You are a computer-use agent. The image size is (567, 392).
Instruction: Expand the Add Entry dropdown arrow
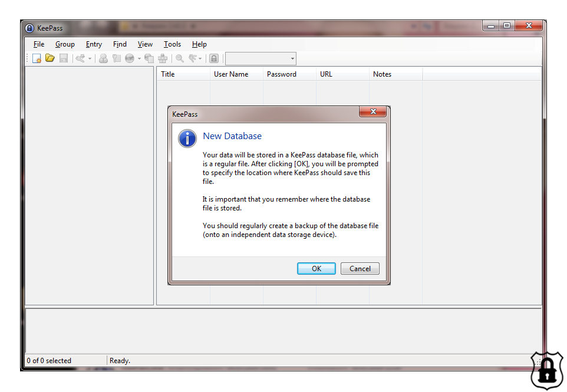click(90, 58)
